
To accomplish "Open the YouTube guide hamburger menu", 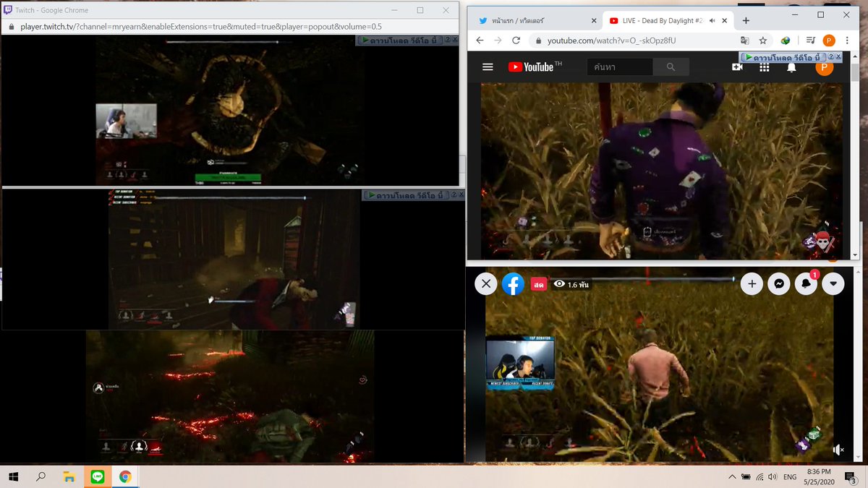I will [488, 67].
